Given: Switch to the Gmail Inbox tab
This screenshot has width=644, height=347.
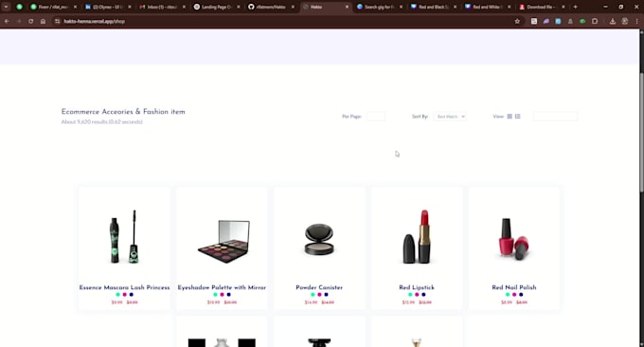Looking at the screenshot, I should click(162, 7).
